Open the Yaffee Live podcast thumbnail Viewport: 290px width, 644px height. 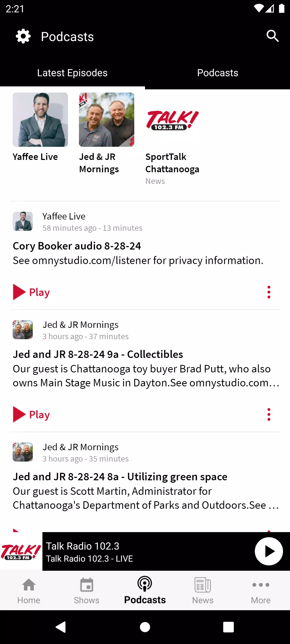(x=40, y=120)
